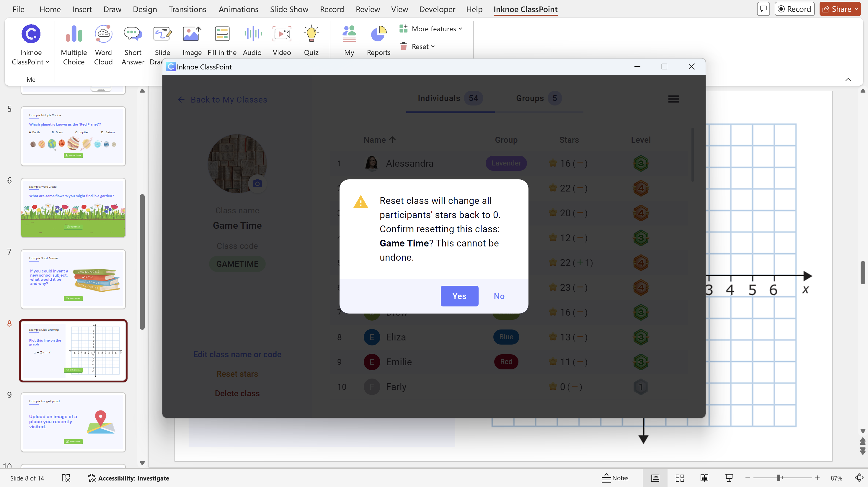This screenshot has width=868, height=487.
Task: Open My Classes from ribbon
Action: [x=349, y=40]
